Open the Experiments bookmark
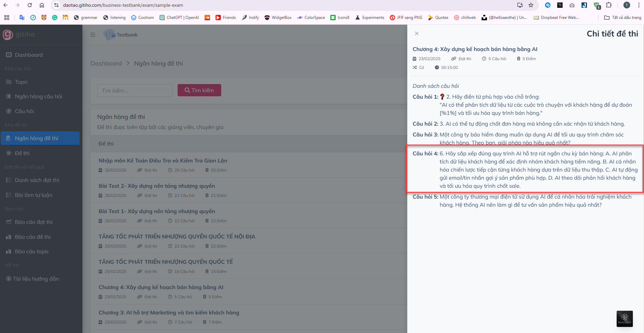This screenshot has height=333, width=644. 369,18
